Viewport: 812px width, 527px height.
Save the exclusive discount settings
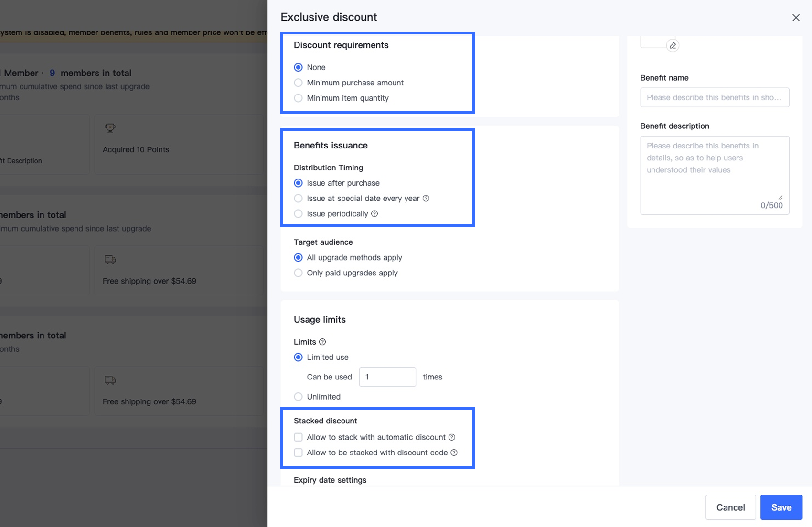pyautogui.click(x=781, y=507)
